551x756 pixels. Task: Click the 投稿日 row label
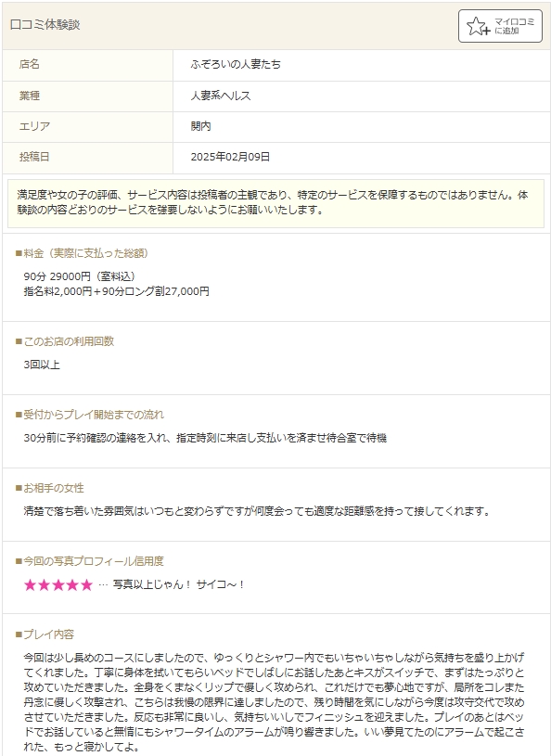click(34, 157)
